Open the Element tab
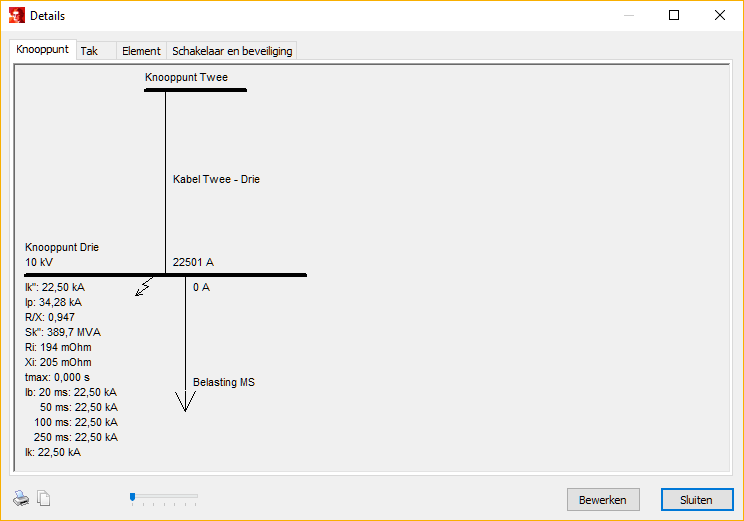Viewport: 744px width, 521px height. pos(141,51)
